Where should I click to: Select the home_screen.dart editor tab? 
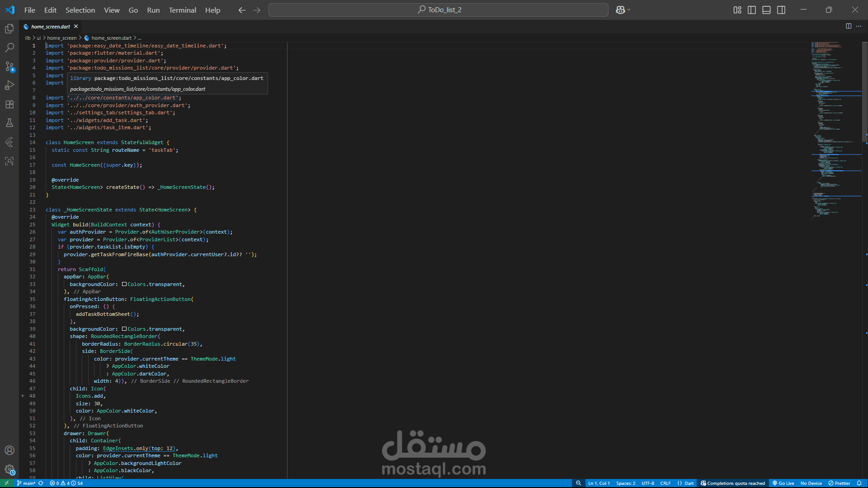pyautogui.click(x=50, y=27)
